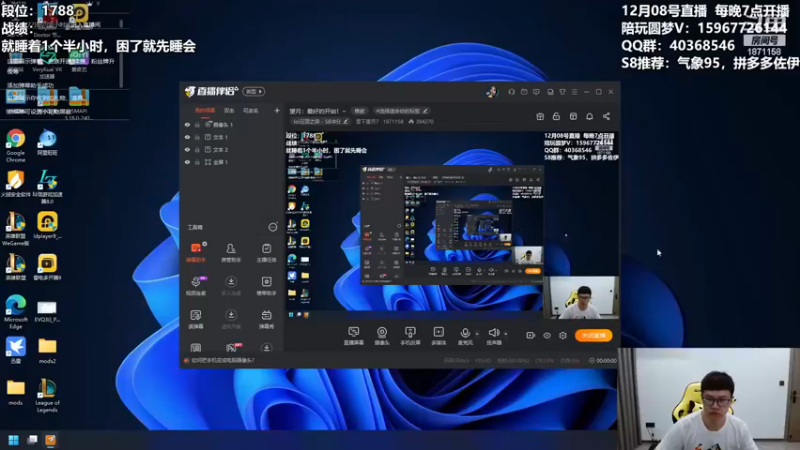
Task: Open the Windows Start button
Action: pyautogui.click(x=14, y=440)
